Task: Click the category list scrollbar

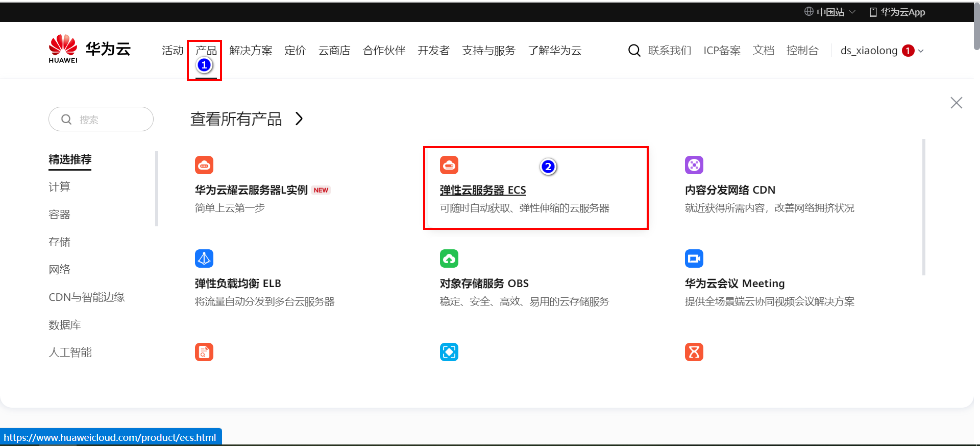Action: pyautogui.click(x=157, y=189)
